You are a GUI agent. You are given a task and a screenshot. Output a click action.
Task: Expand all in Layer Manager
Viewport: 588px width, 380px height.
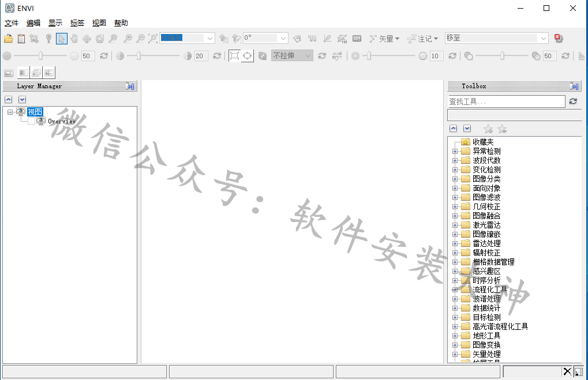pyautogui.click(x=22, y=99)
